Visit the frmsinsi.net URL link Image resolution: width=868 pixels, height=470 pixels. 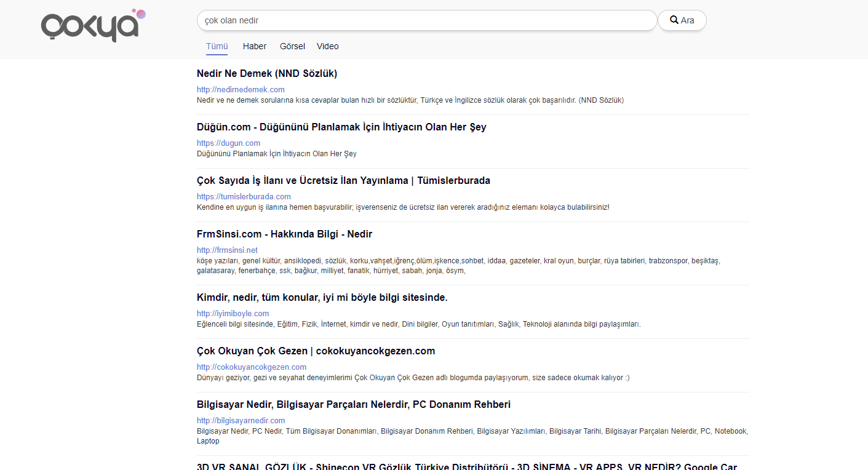click(227, 250)
